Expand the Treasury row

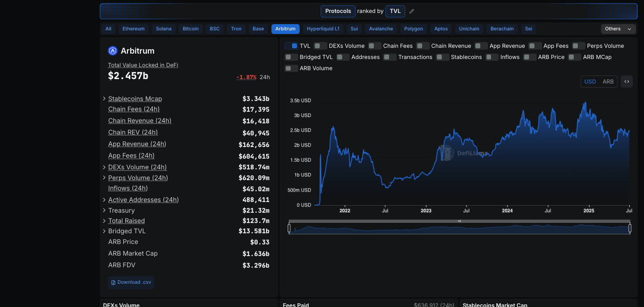tap(104, 210)
